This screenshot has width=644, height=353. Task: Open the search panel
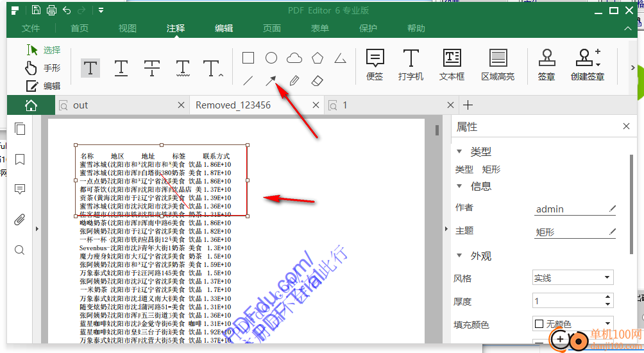click(20, 250)
